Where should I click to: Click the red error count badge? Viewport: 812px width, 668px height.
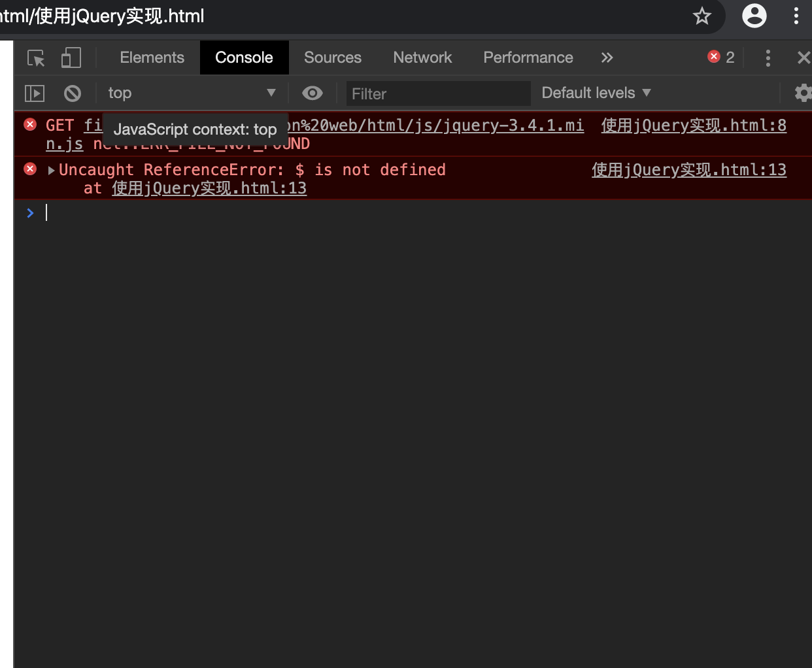pyautogui.click(x=721, y=58)
